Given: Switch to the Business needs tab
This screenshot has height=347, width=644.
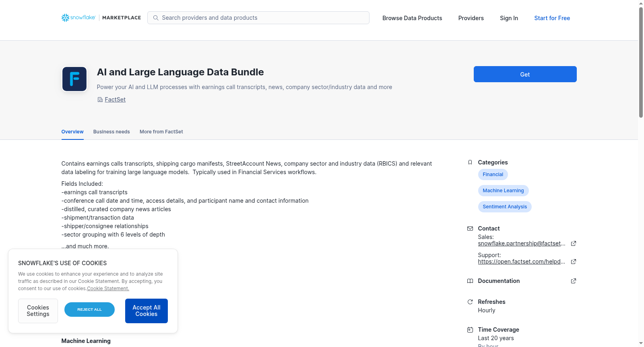Looking at the screenshot, I should point(111,132).
